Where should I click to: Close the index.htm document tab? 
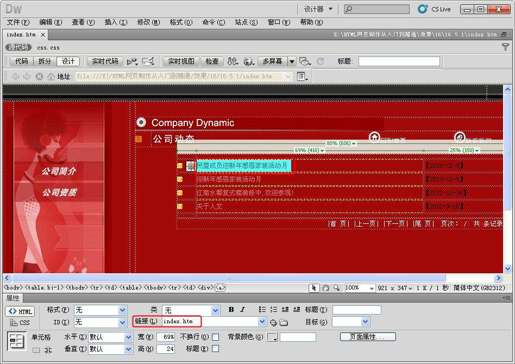[x=43, y=34]
